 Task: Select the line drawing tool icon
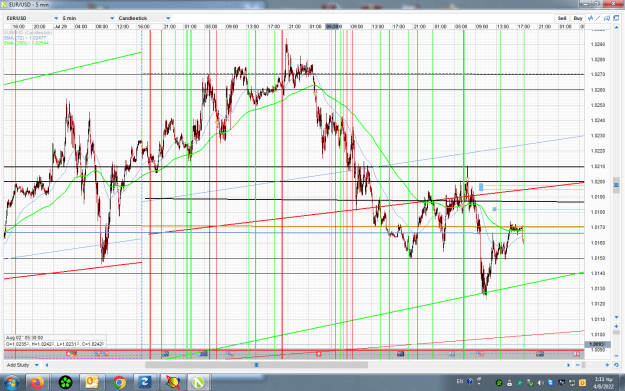pos(598,18)
